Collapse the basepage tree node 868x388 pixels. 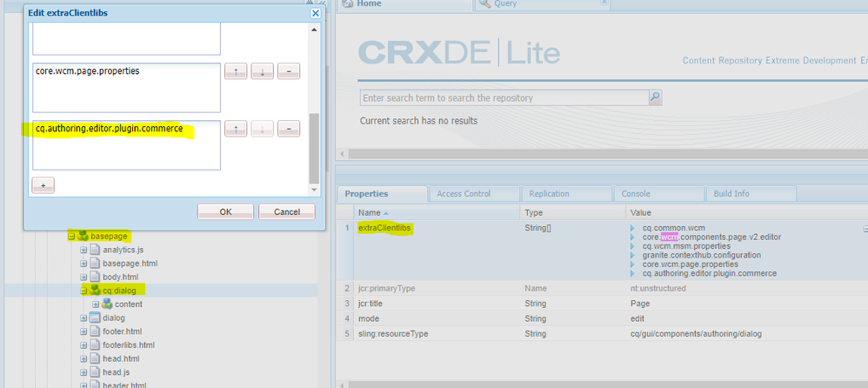[71, 237]
